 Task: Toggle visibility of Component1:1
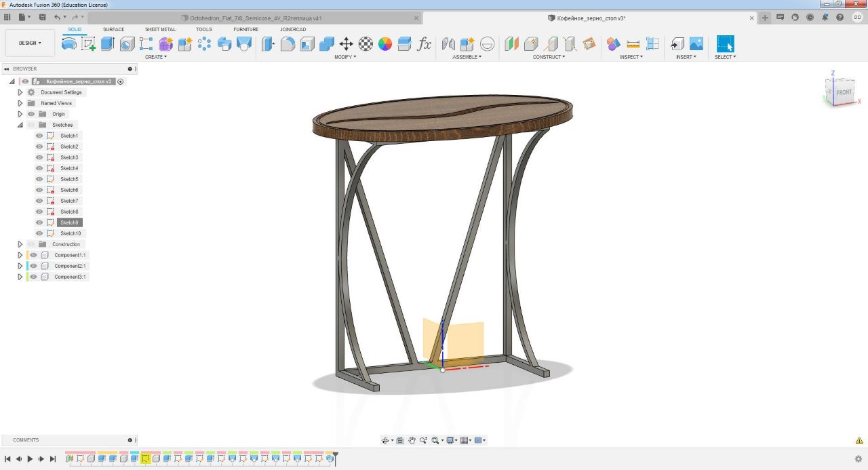33,255
